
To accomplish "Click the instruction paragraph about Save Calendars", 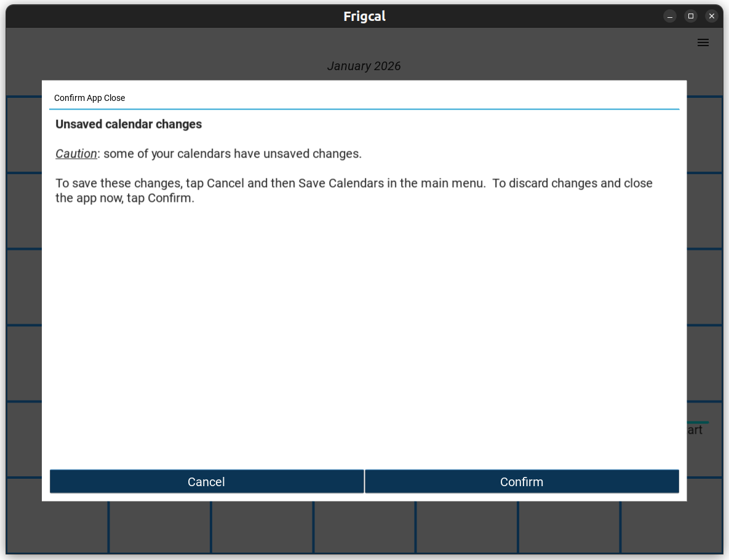I will point(354,191).
